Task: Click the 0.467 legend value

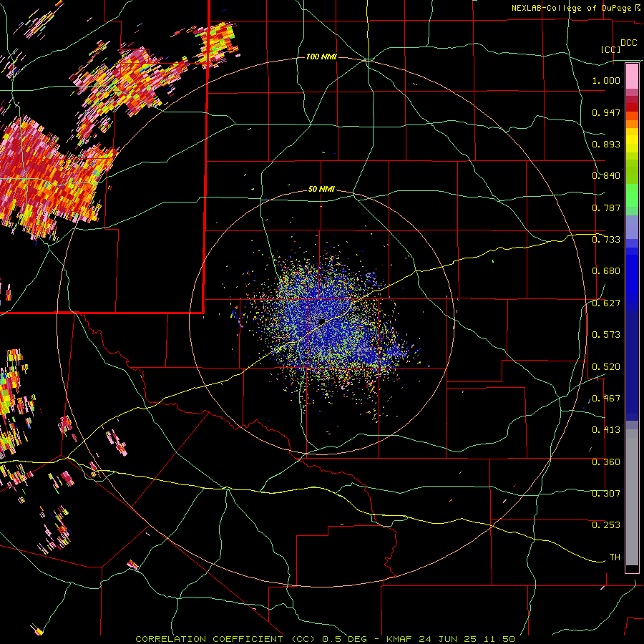Action: [x=606, y=399]
